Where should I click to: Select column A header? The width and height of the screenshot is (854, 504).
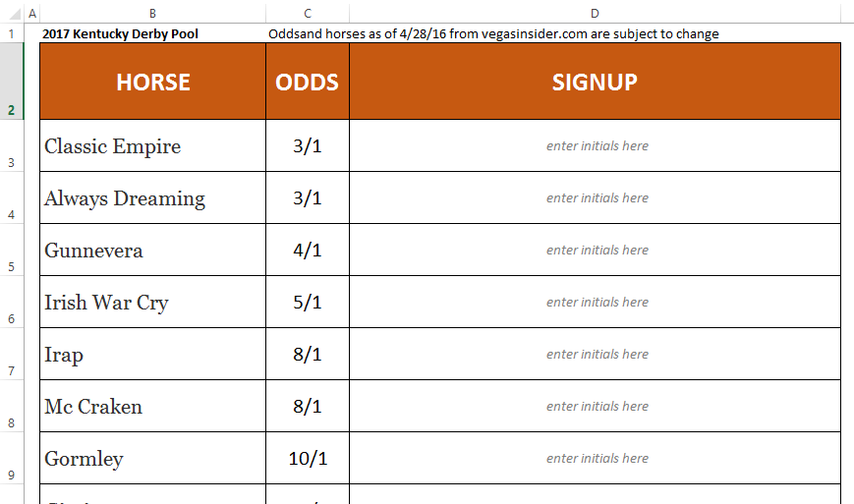click(x=32, y=13)
